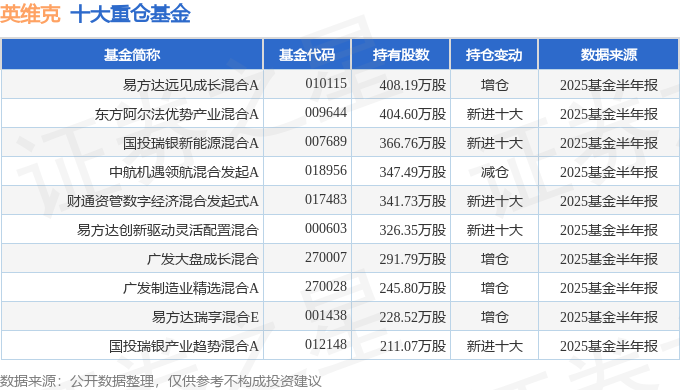Click fund code 017483

click(x=326, y=200)
